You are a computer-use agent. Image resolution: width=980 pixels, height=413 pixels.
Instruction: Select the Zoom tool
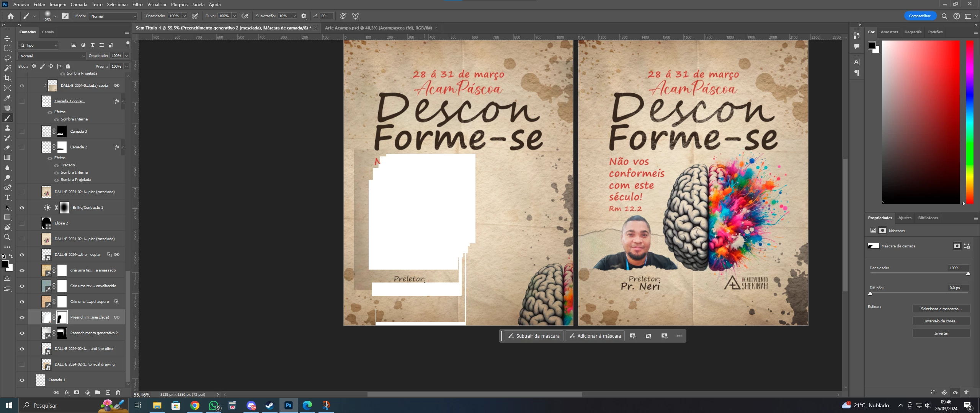[7, 237]
